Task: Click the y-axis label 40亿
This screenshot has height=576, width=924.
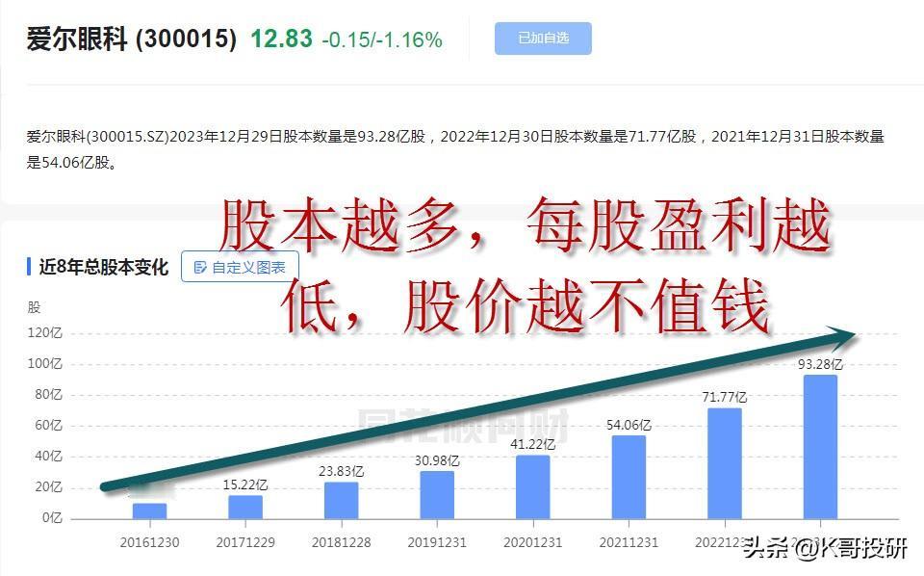Action: (x=48, y=456)
